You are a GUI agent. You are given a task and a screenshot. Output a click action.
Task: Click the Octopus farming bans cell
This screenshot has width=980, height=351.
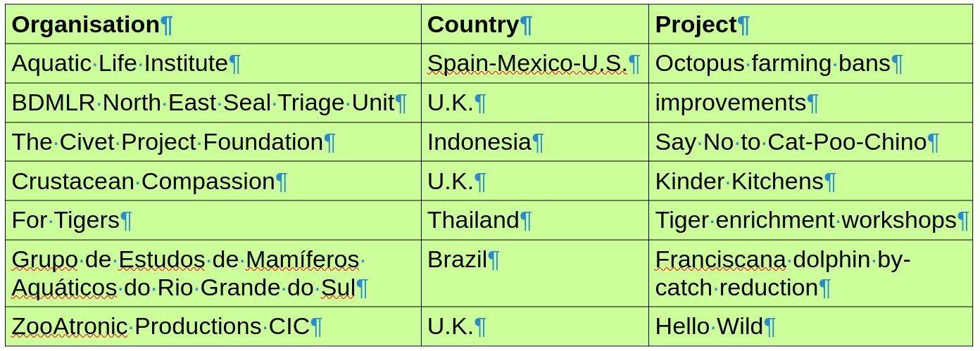(772, 64)
